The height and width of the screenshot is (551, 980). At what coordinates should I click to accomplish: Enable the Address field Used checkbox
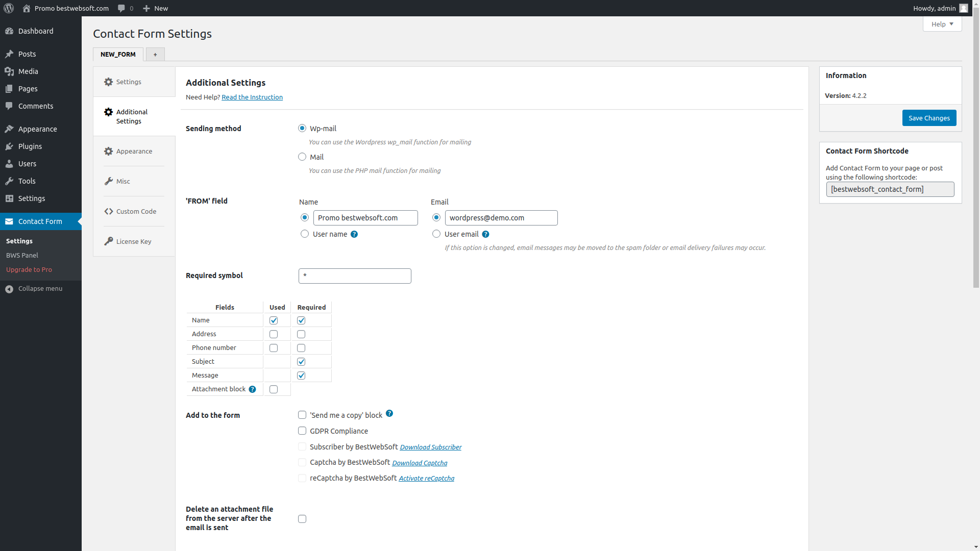pos(273,334)
